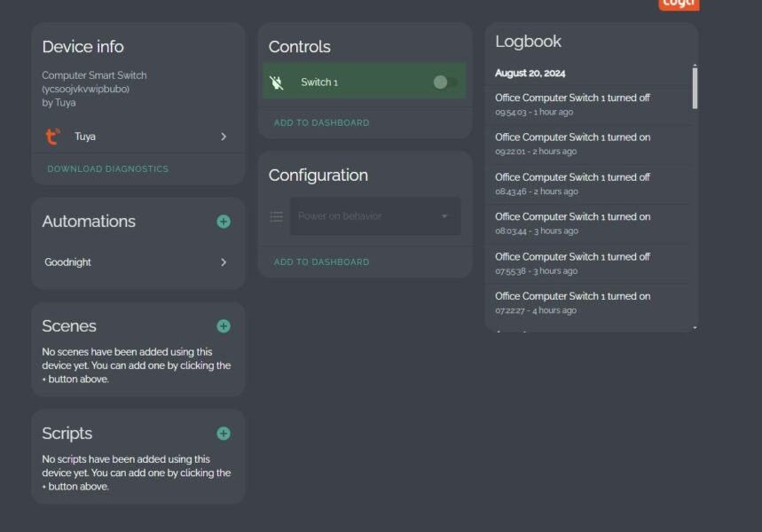
Task: Click Add to Dashboard under Configuration
Action: tap(321, 262)
